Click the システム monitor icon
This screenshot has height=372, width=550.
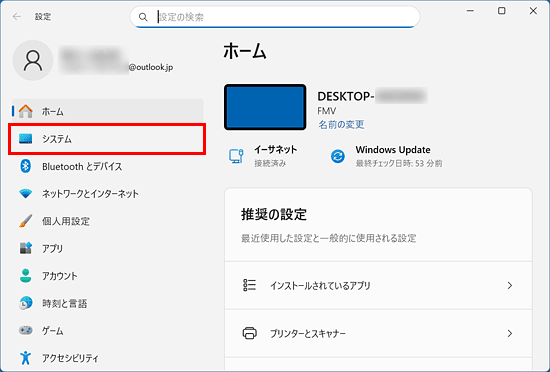[x=25, y=139]
